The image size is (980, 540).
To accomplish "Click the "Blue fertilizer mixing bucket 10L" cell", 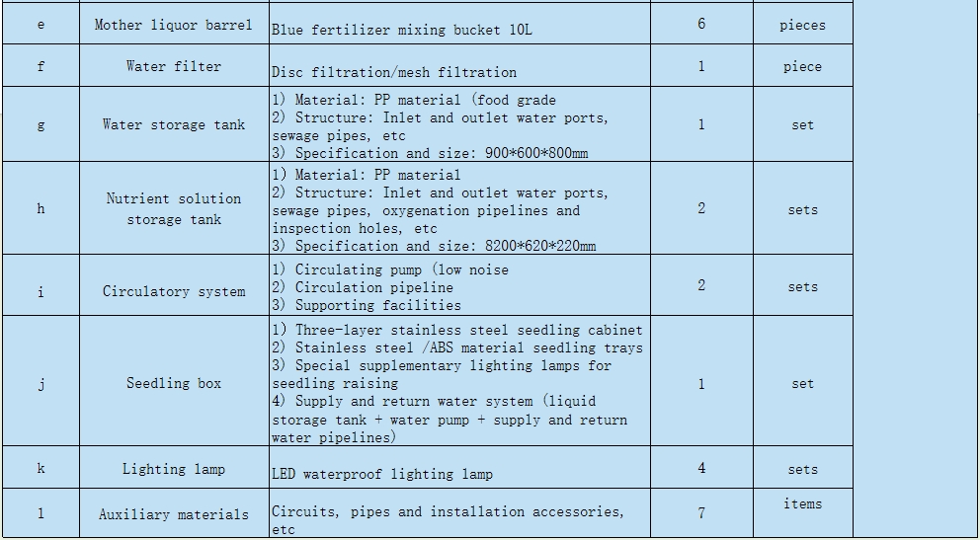I will click(x=459, y=29).
